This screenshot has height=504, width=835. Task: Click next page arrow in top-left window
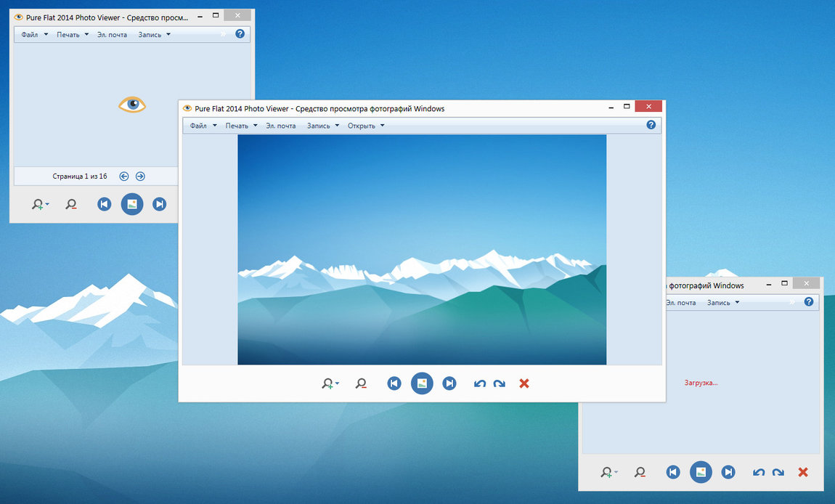point(140,176)
